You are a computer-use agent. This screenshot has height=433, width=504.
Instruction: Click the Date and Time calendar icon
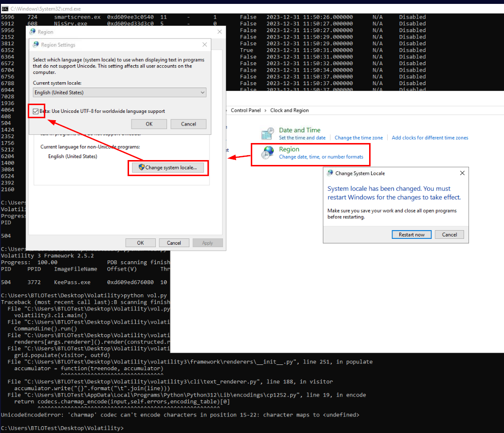point(267,134)
